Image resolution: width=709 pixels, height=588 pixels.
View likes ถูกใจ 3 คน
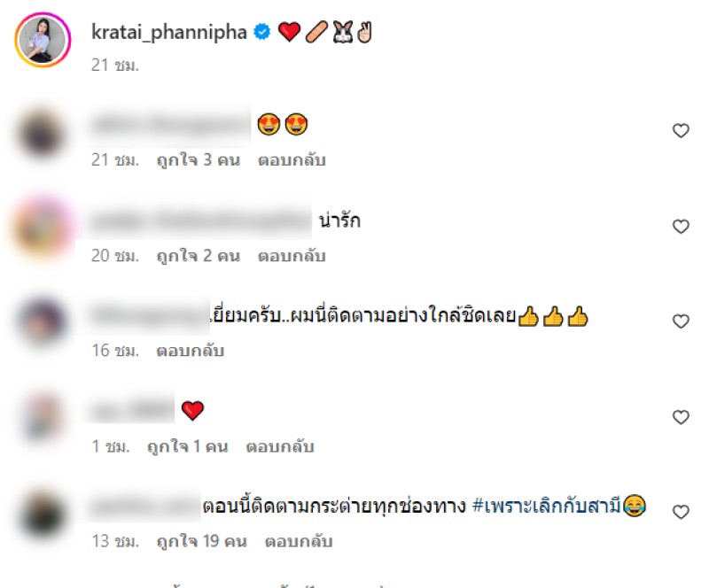point(198,160)
